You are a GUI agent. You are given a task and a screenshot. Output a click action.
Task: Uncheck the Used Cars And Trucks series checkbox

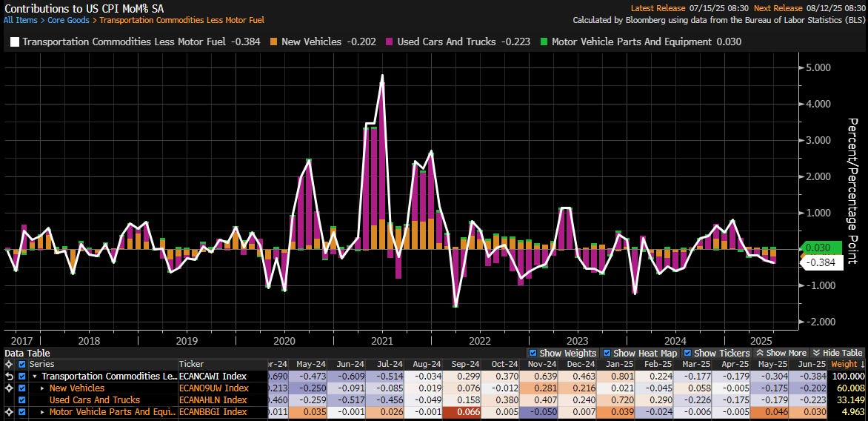(x=22, y=400)
